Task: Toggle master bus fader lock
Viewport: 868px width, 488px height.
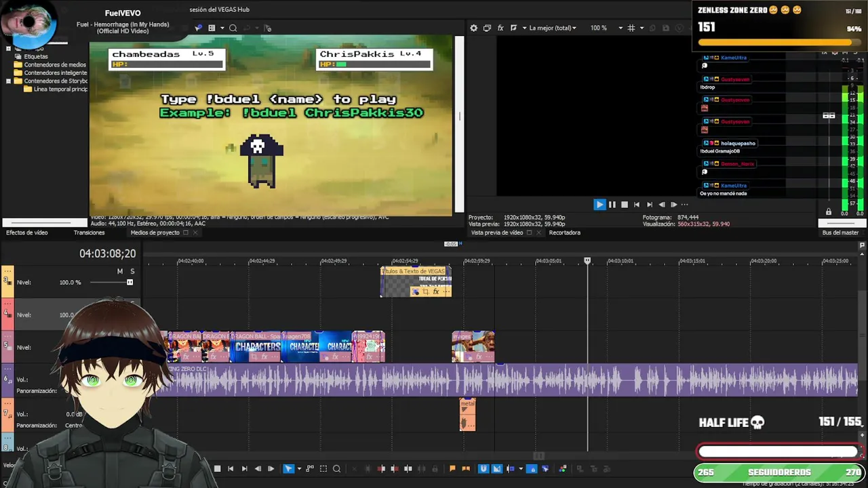Action: [x=828, y=212]
